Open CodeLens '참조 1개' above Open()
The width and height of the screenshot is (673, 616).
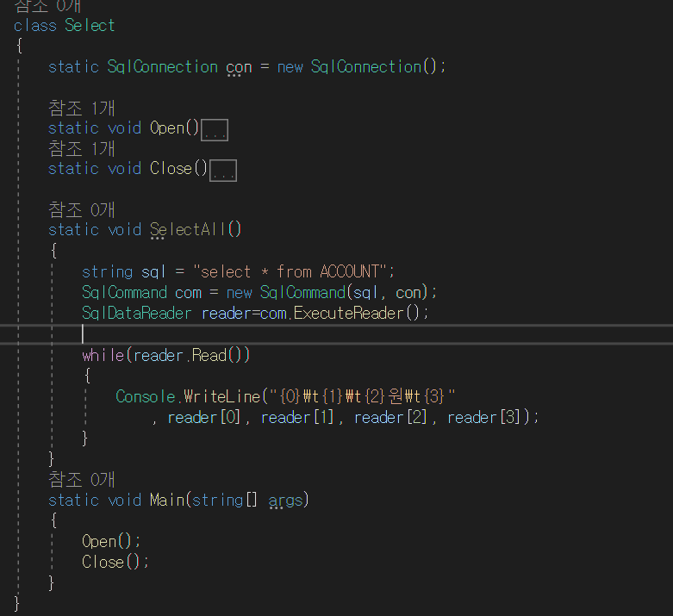point(82,108)
